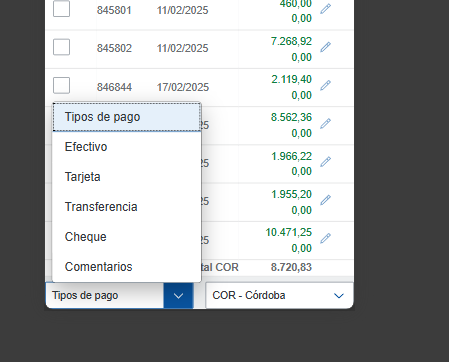The width and height of the screenshot is (449, 362).
Task: Click the amount 1.955,20
Action: 291,194
